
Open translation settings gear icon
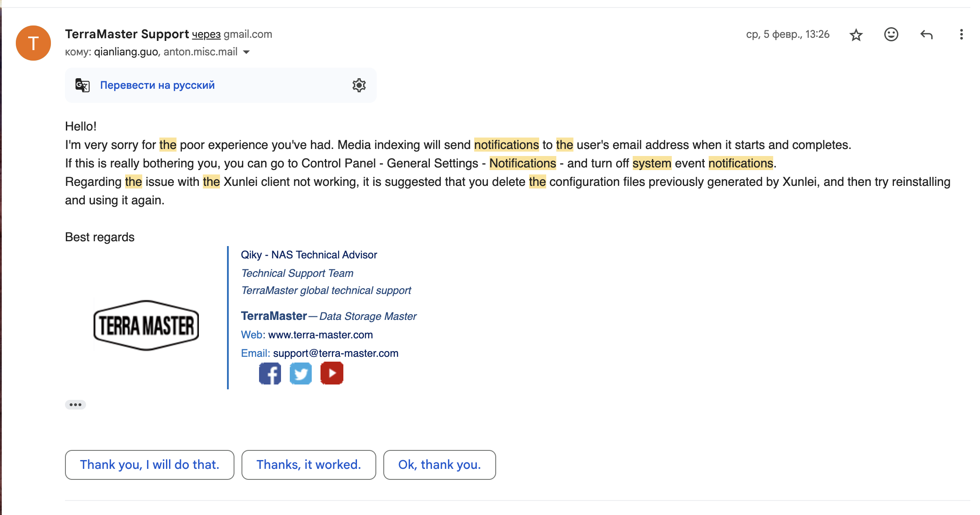point(359,85)
